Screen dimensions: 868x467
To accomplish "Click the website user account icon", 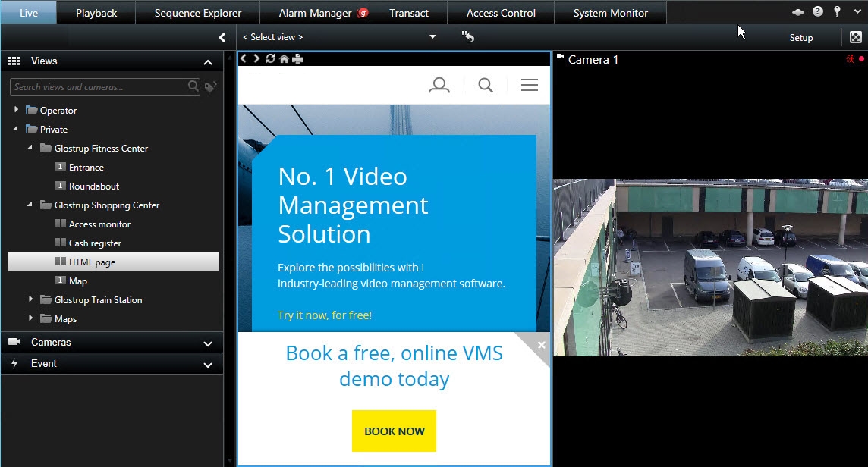I will click(x=439, y=86).
